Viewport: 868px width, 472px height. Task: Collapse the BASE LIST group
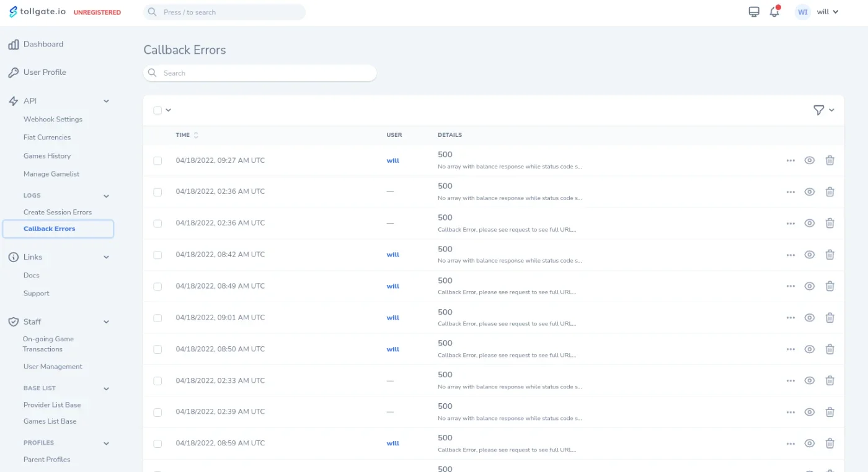106,388
